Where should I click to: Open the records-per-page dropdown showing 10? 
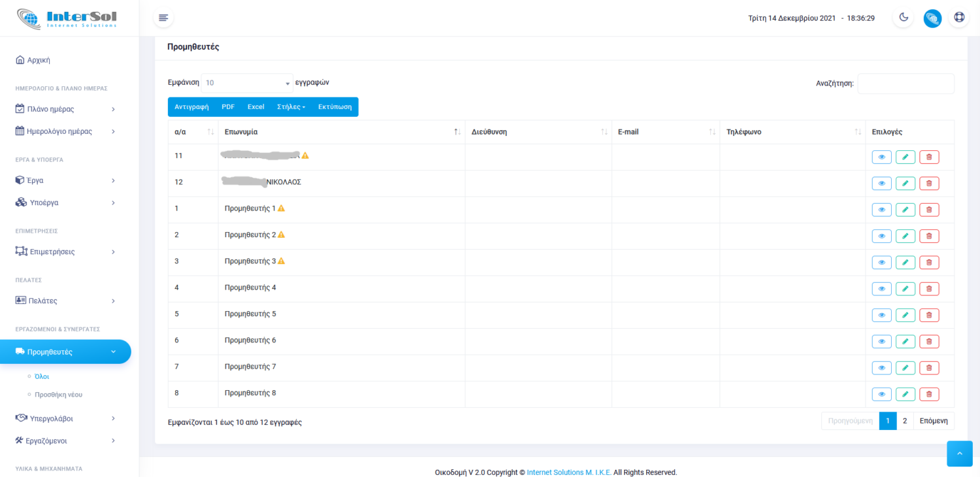coord(247,83)
